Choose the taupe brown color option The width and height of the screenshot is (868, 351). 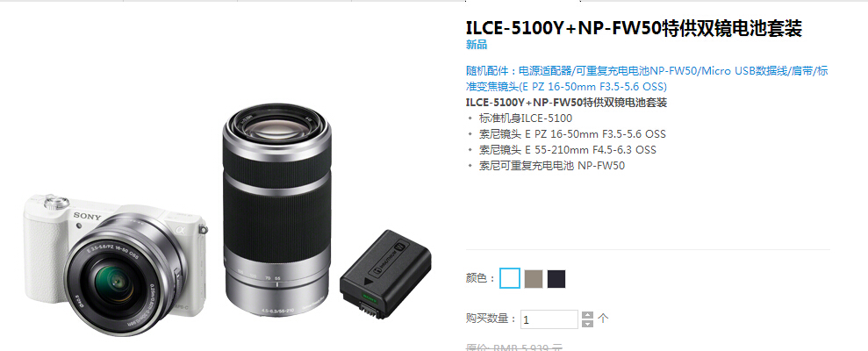coord(534,279)
